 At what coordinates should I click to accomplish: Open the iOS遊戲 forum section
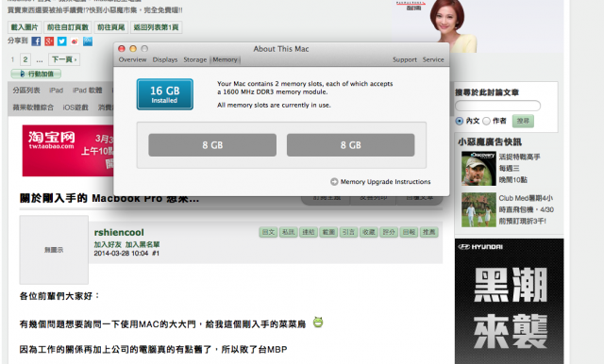[x=75, y=108]
